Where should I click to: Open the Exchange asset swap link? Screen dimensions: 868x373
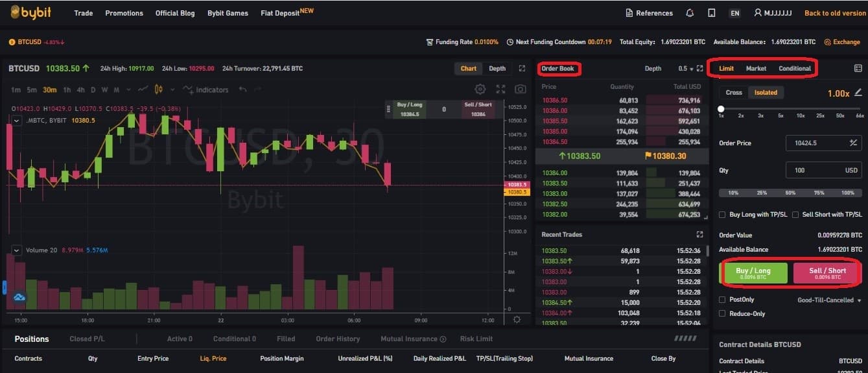[x=842, y=42]
